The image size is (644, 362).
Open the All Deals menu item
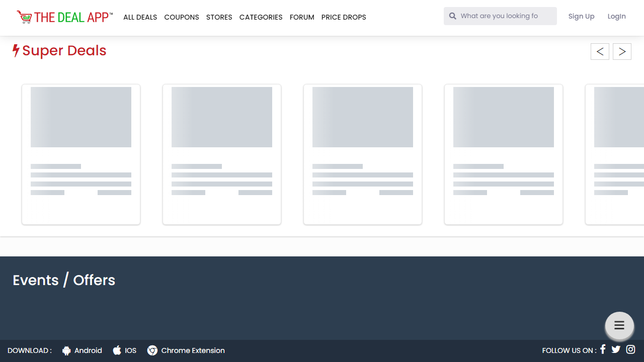[140, 17]
